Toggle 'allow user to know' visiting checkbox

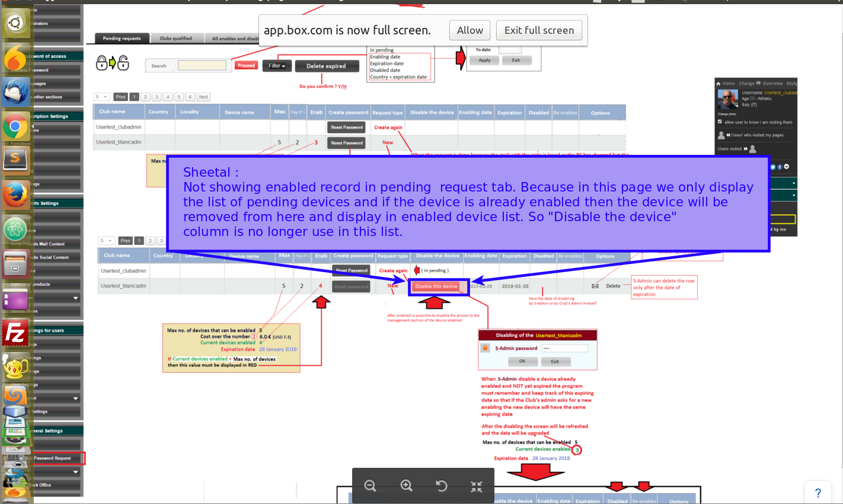[x=720, y=122]
